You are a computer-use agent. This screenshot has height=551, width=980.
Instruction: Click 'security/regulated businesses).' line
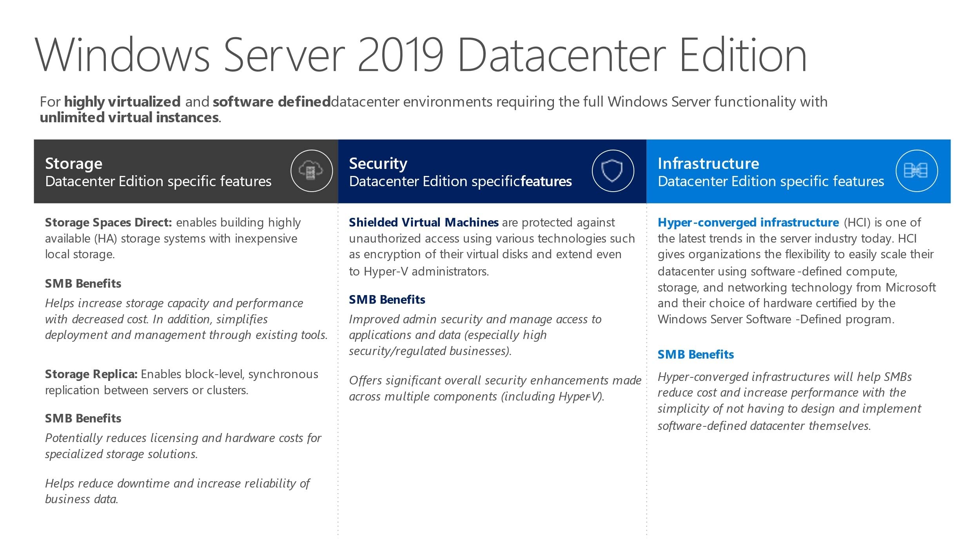tap(430, 351)
